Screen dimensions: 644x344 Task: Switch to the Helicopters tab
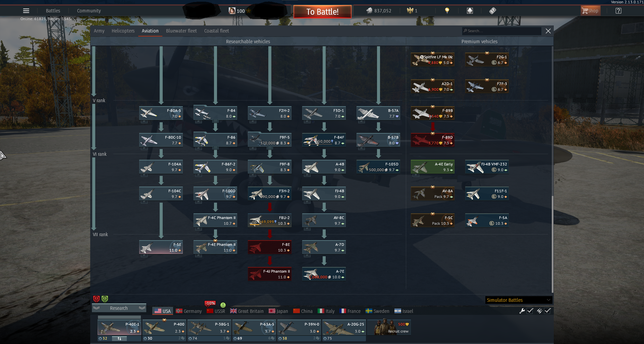pyautogui.click(x=123, y=31)
